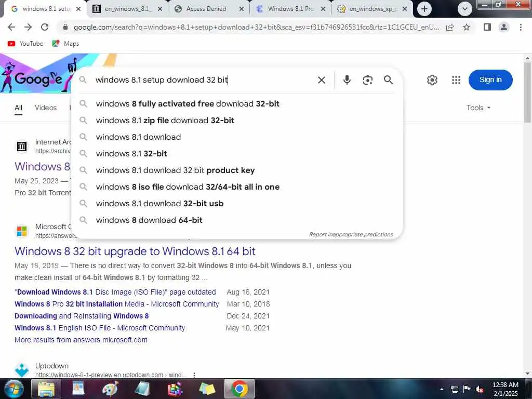Search by image with the camera icon
The height and width of the screenshot is (399, 532).
367,80
